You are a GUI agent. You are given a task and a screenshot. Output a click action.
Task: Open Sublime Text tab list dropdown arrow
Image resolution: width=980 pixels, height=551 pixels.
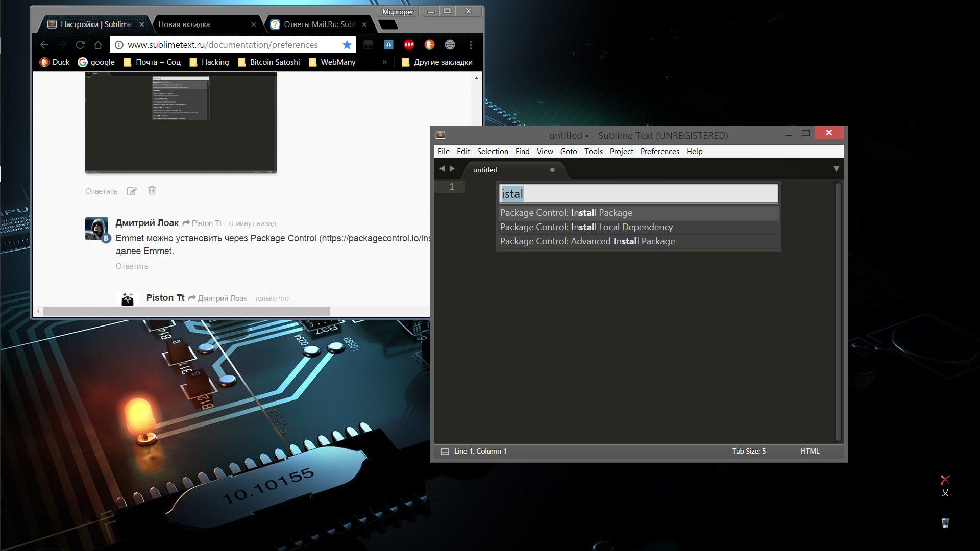836,169
